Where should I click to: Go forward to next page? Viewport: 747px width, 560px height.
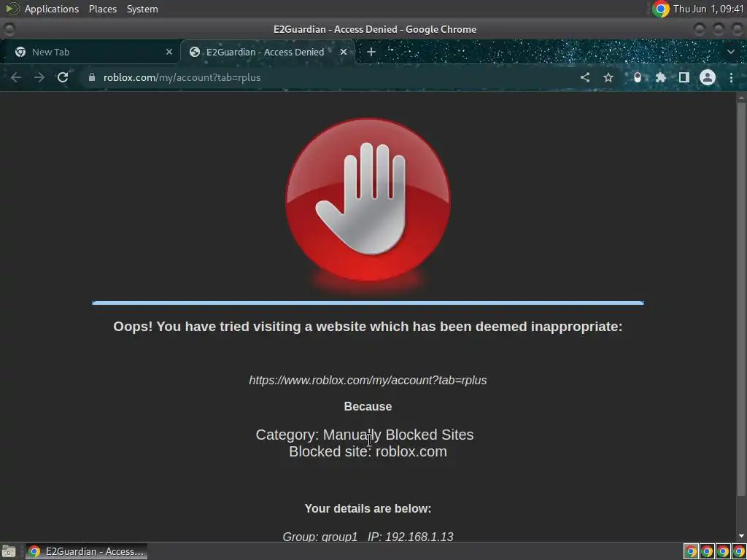click(x=39, y=77)
